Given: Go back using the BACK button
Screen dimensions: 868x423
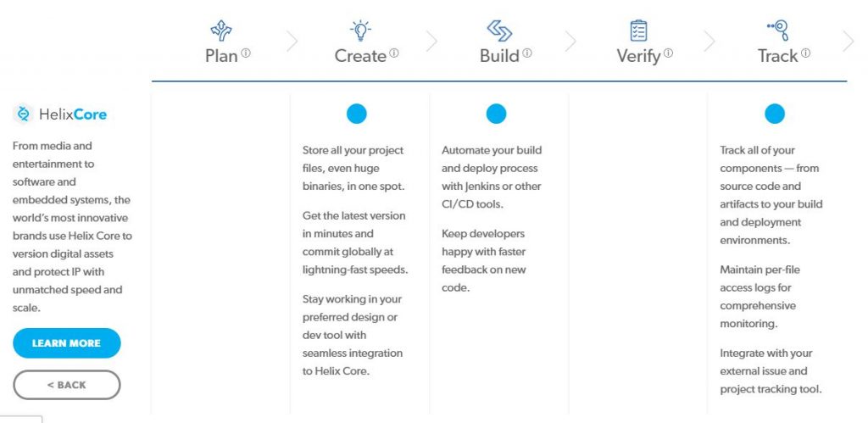Looking at the screenshot, I should tap(67, 385).
